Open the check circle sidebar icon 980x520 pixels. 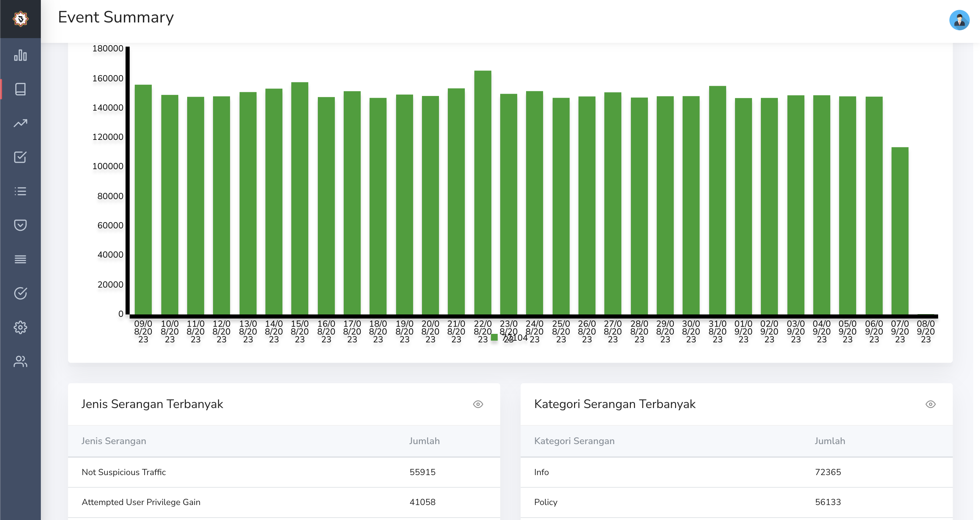pos(20,293)
